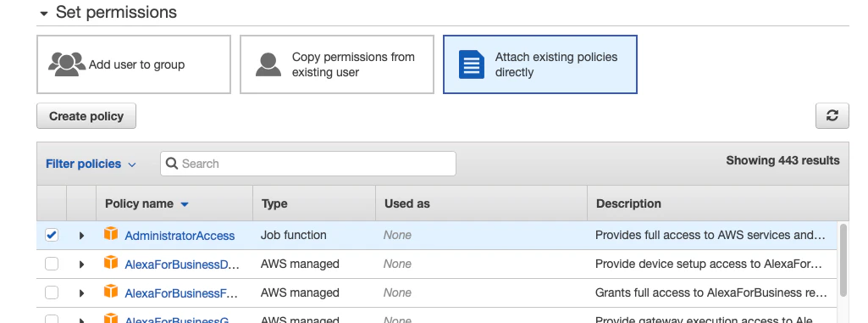Screen dimensions: 868x323
Task: Click the orange box icon beside AlexaForBusinessD…
Action: [x=111, y=263]
